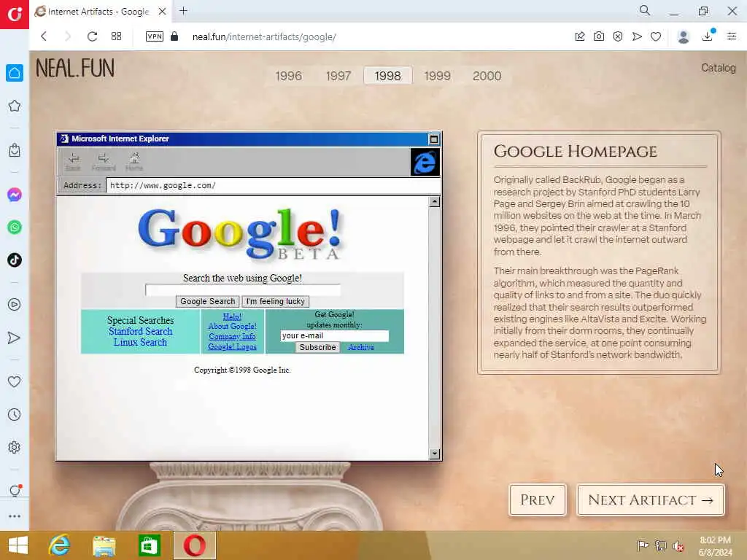This screenshot has height=560, width=747.
Task: Open history clock icon in sidebar
Action: [x=15, y=414]
